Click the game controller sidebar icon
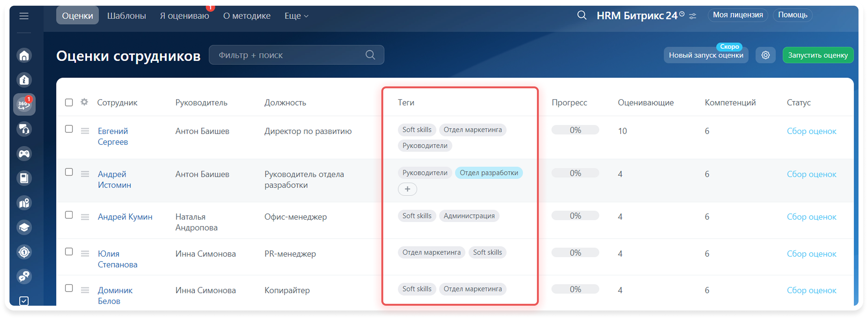The image size is (868, 319). (x=24, y=154)
